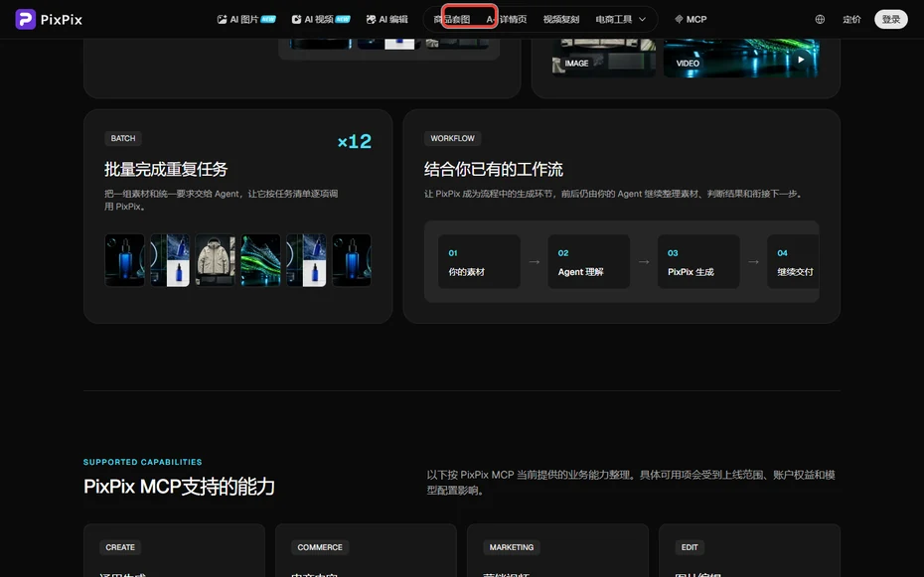Click the WORKFLOW badge
The height and width of the screenshot is (577, 924).
pyautogui.click(x=453, y=138)
